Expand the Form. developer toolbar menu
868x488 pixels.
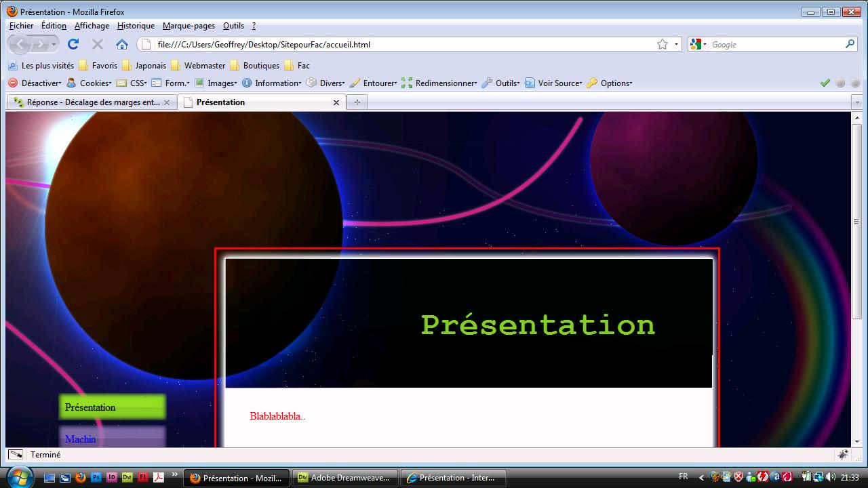(x=170, y=83)
